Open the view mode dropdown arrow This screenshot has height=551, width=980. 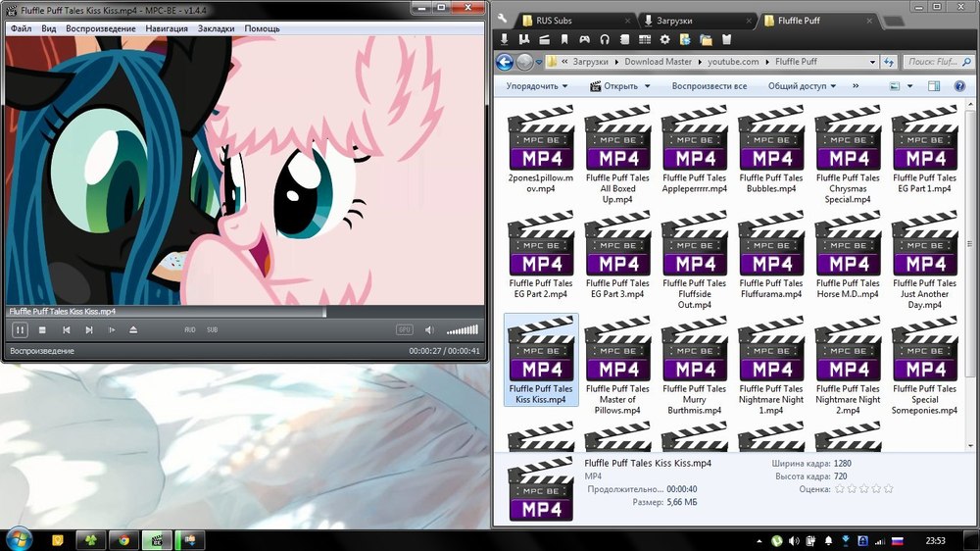pyautogui.click(x=908, y=86)
